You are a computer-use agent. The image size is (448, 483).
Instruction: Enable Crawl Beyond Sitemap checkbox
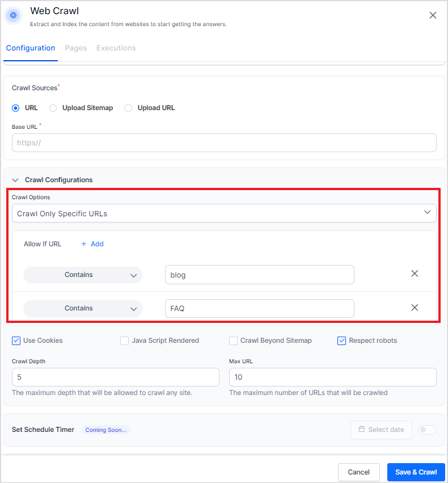click(x=233, y=341)
